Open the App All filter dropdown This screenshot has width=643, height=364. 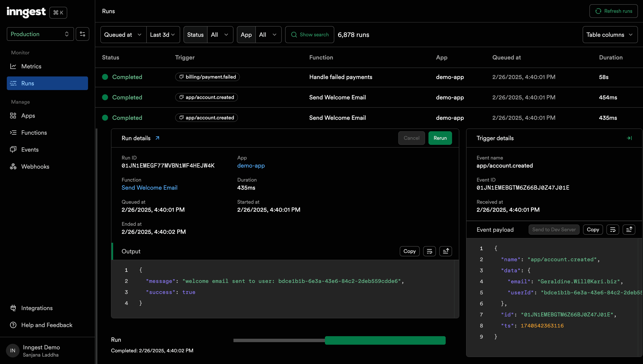click(x=268, y=35)
